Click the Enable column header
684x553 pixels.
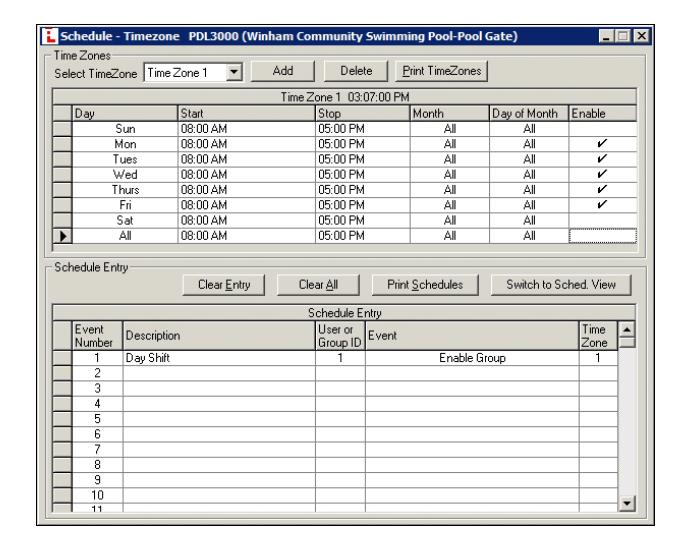[602, 113]
